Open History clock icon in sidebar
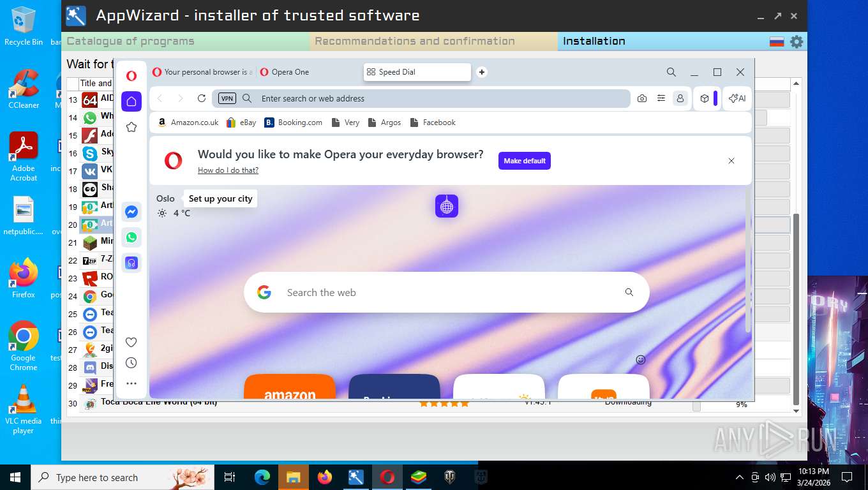This screenshot has height=490, width=868. point(131,363)
